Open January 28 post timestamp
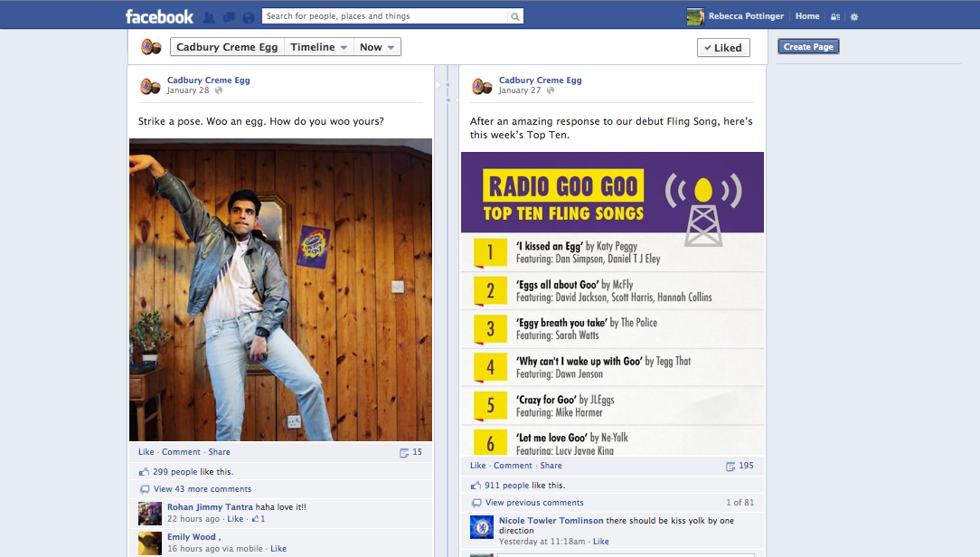Screen dimensions: 980x557 click(x=187, y=90)
